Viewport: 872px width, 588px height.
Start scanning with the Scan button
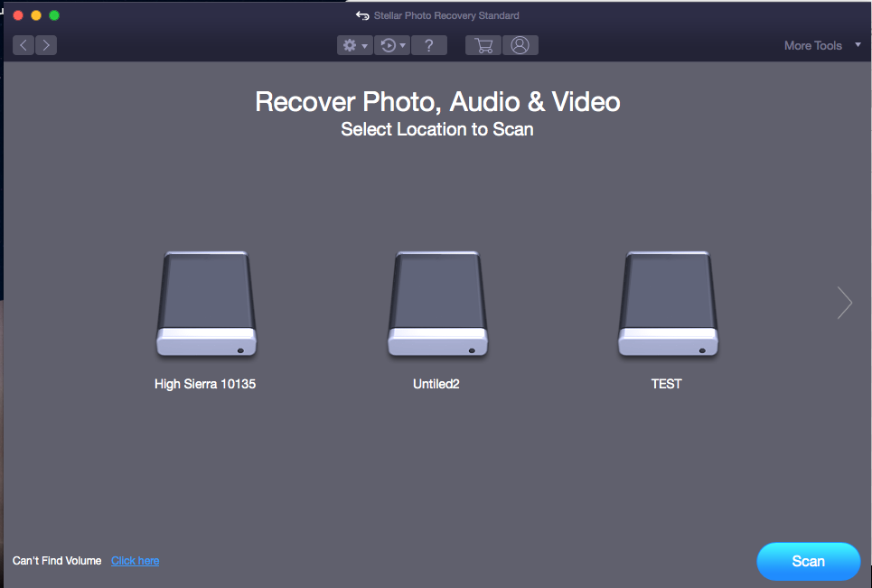point(808,561)
